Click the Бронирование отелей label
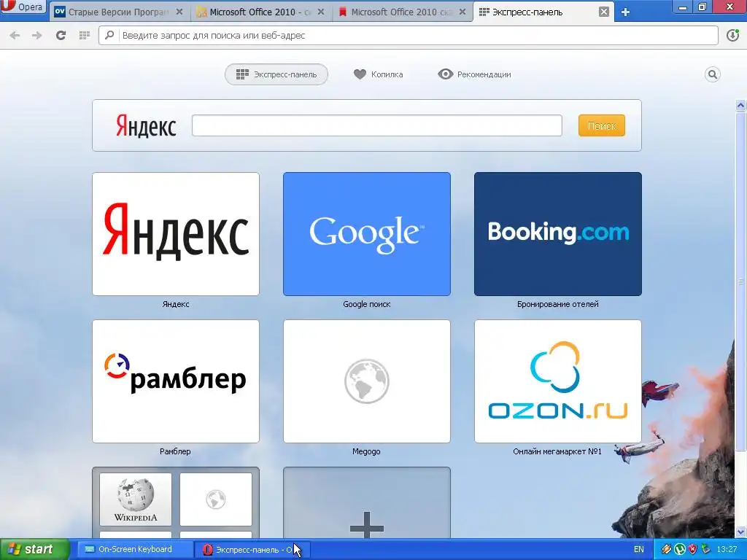 click(x=558, y=304)
